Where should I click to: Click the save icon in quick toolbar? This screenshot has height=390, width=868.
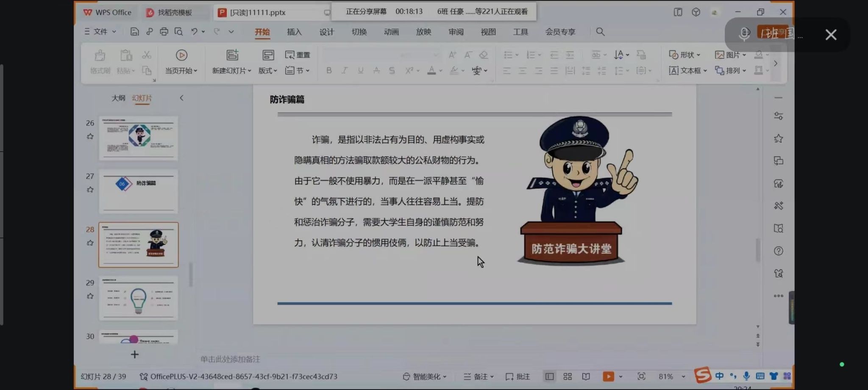point(134,32)
